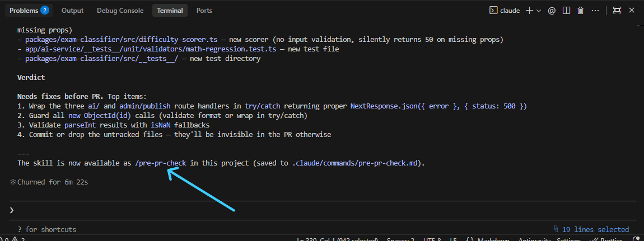Viewport: 644px width, 241px height.
Task: Click the spinner asterisk before Churned
Action: [12, 182]
